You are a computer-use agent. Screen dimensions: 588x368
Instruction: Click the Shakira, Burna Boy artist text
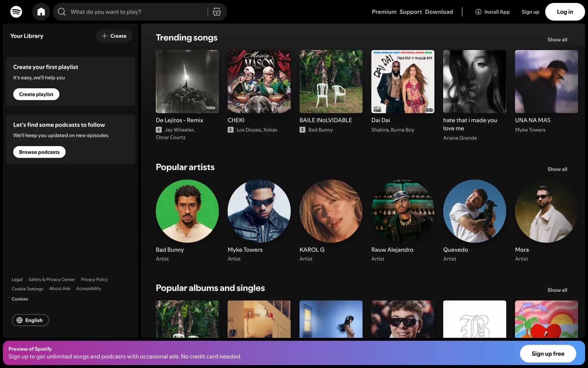point(392,130)
